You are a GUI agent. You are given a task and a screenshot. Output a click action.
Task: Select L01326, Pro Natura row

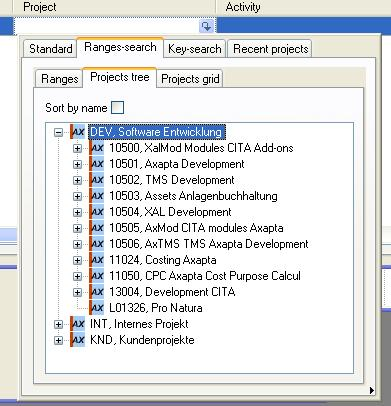[156, 308]
